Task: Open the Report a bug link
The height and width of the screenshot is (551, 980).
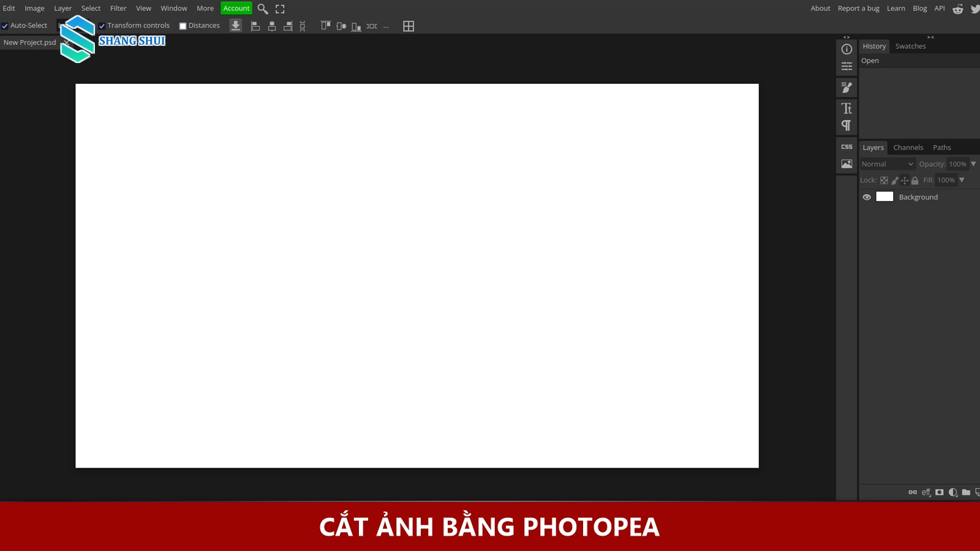Action: 859,9
